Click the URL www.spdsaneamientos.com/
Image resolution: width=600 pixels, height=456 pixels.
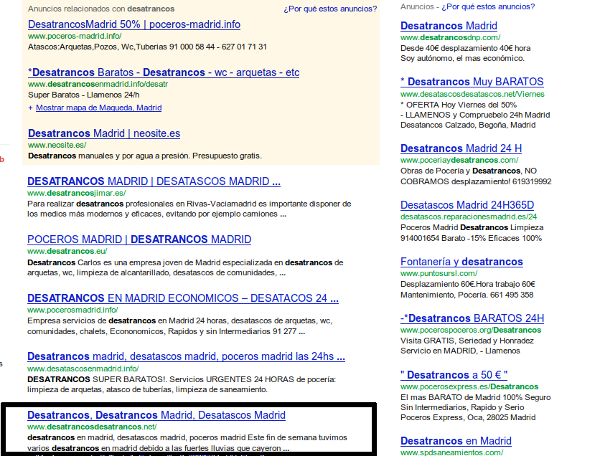pos(452,453)
